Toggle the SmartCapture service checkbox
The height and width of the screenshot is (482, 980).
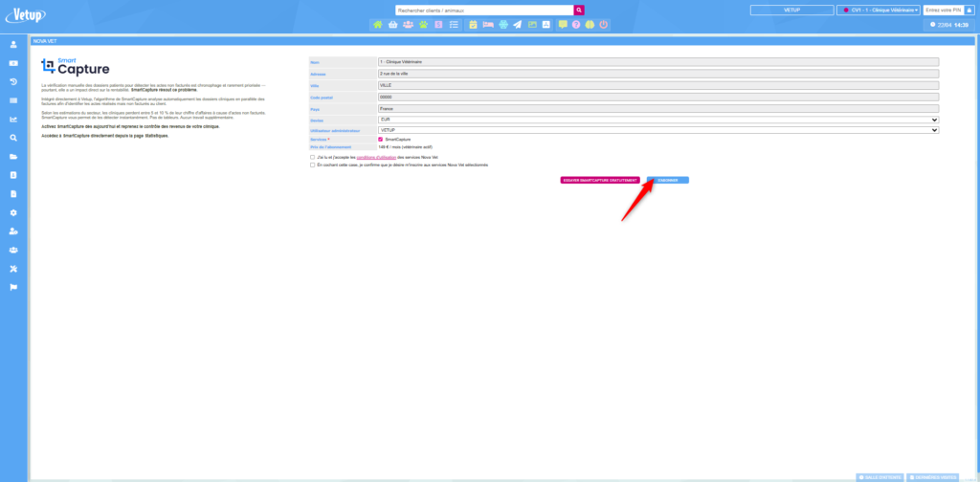click(x=381, y=140)
